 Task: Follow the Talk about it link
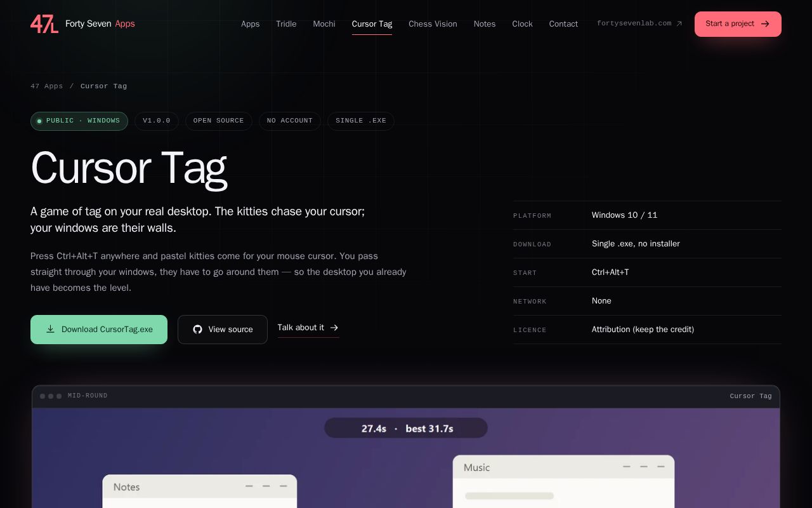308,328
